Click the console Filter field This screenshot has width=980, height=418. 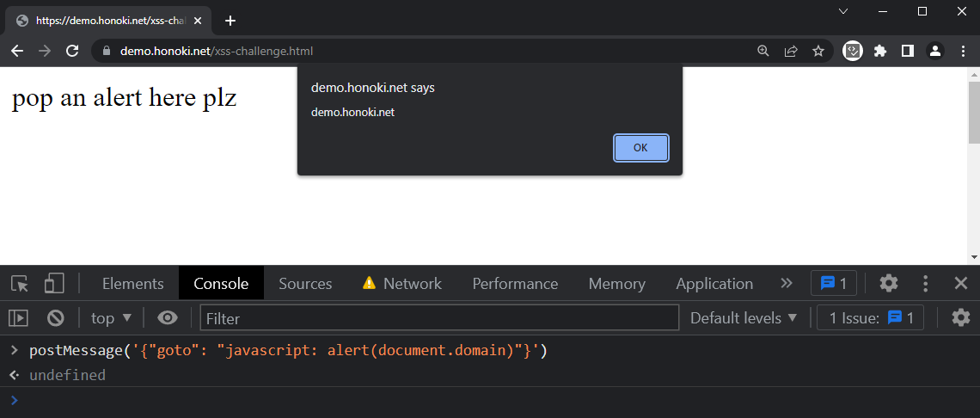coord(439,318)
